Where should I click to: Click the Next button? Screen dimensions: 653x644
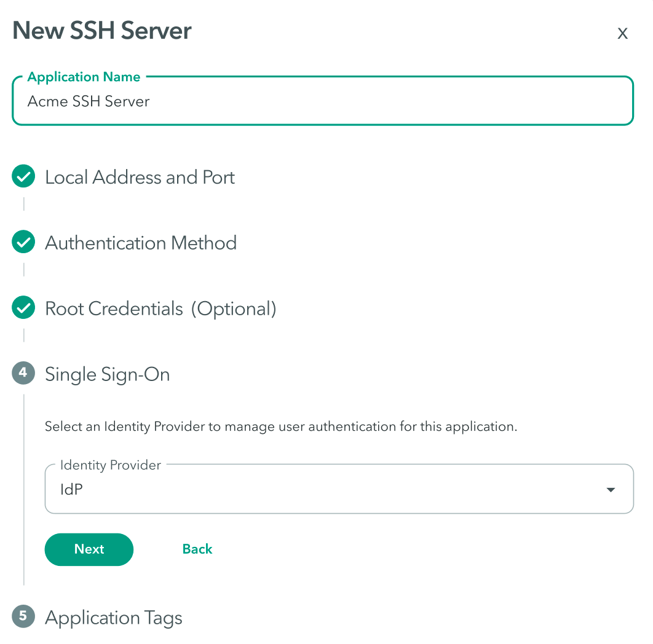(89, 549)
